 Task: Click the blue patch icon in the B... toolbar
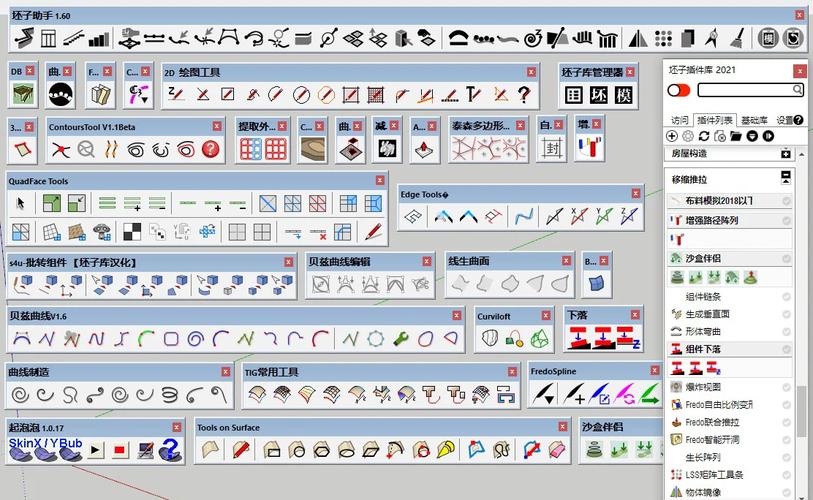(x=596, y=283)
